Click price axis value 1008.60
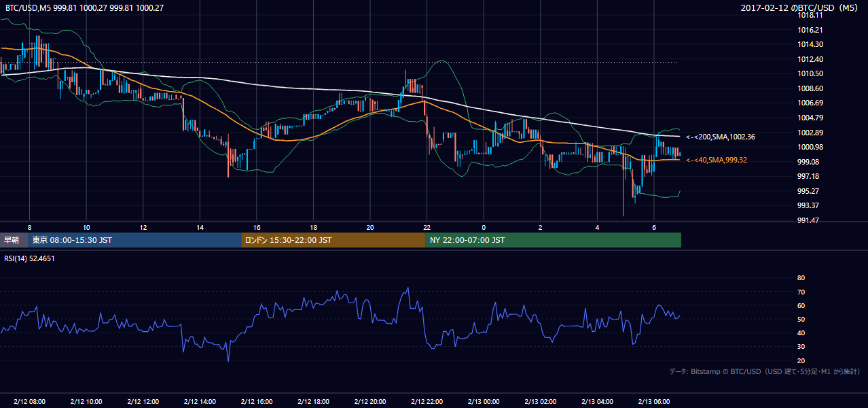The height and width of the screenshot is (408, 868). [810, 88]
